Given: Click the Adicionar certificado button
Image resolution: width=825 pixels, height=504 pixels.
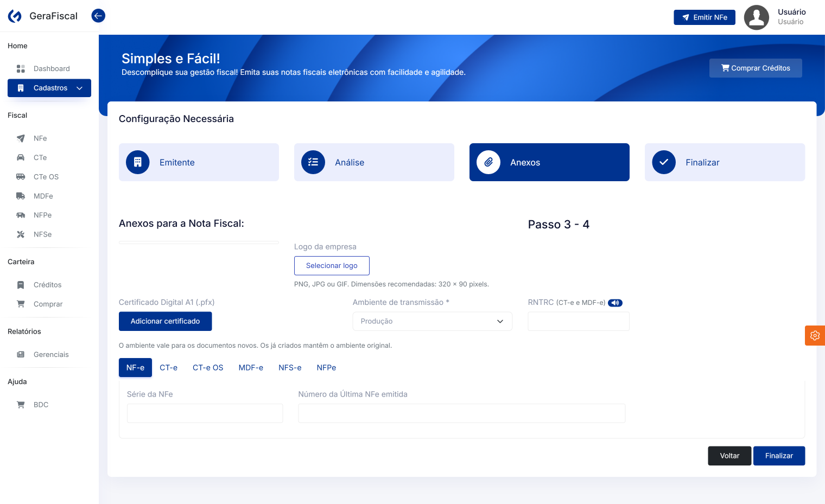Looking at the screenshot, I should pos(166,321).
